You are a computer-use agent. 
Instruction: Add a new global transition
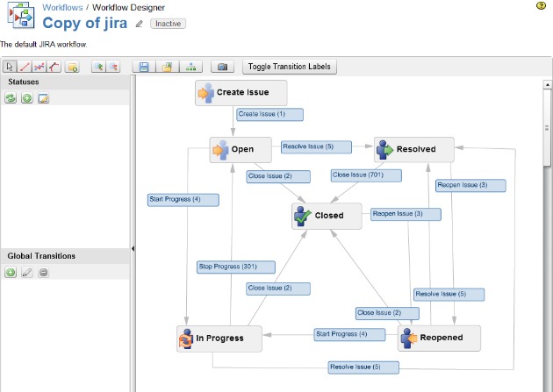tap(11, 272)
